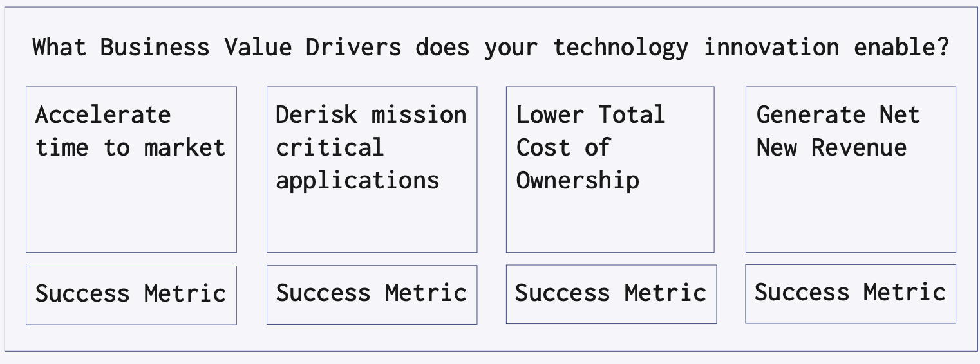
Task: Click the word "Business" in the heading
Action: pyautogui.click(x=155, y=48)
